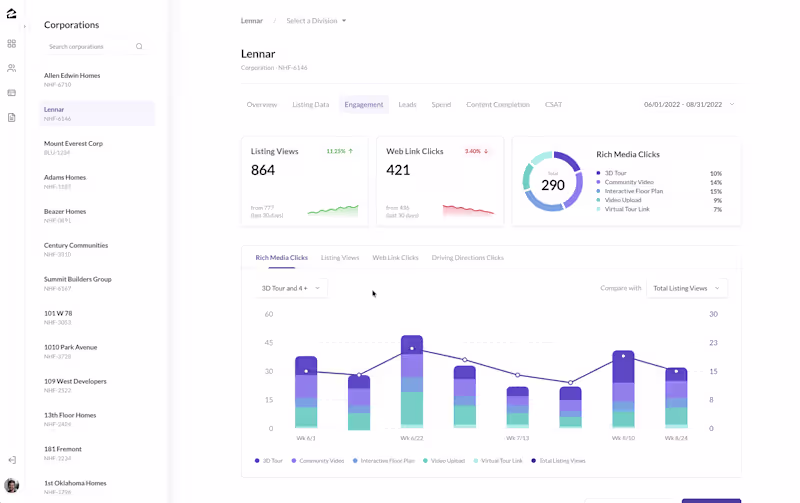Viewport: 800px width, 503px height.
Task: Toggle 3D Tour series in chart legend
Action: tap(268, 461)
